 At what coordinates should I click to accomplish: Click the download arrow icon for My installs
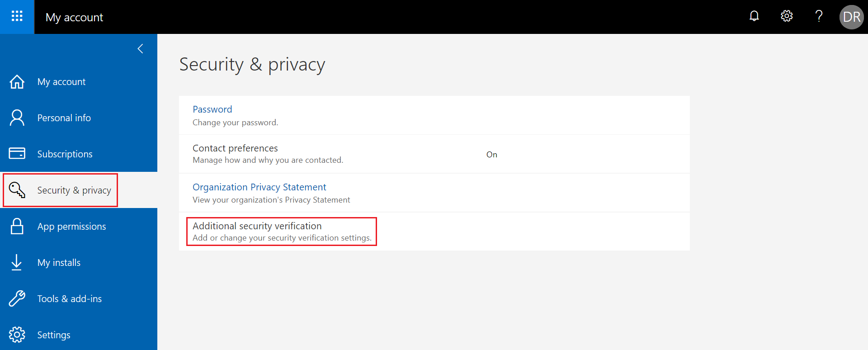17,262
